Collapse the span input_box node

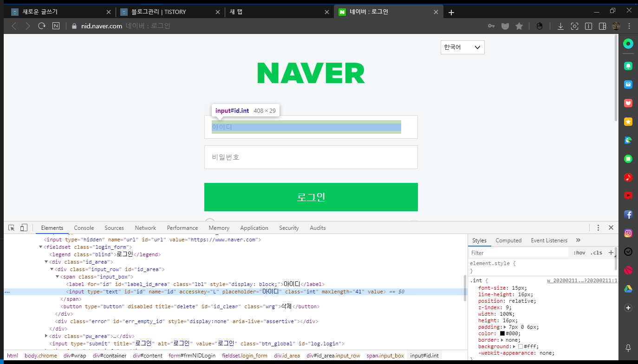click(58, 277)
